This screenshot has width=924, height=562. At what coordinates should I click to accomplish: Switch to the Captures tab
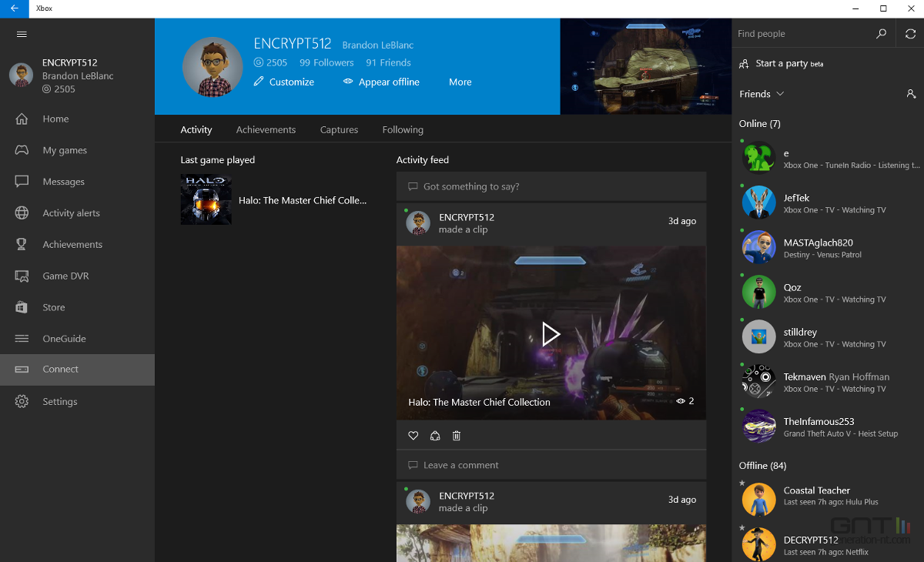339,129
